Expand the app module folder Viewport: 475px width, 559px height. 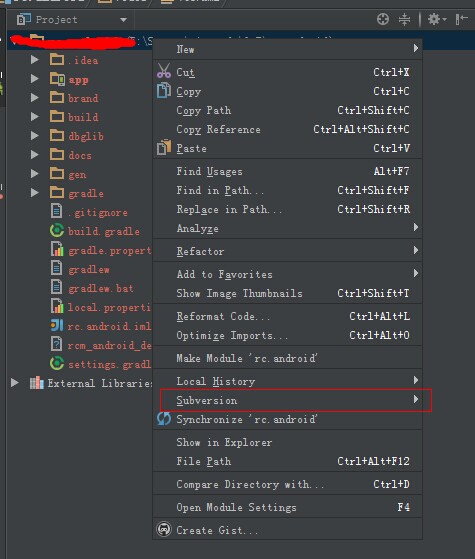[x=35, y=78]
